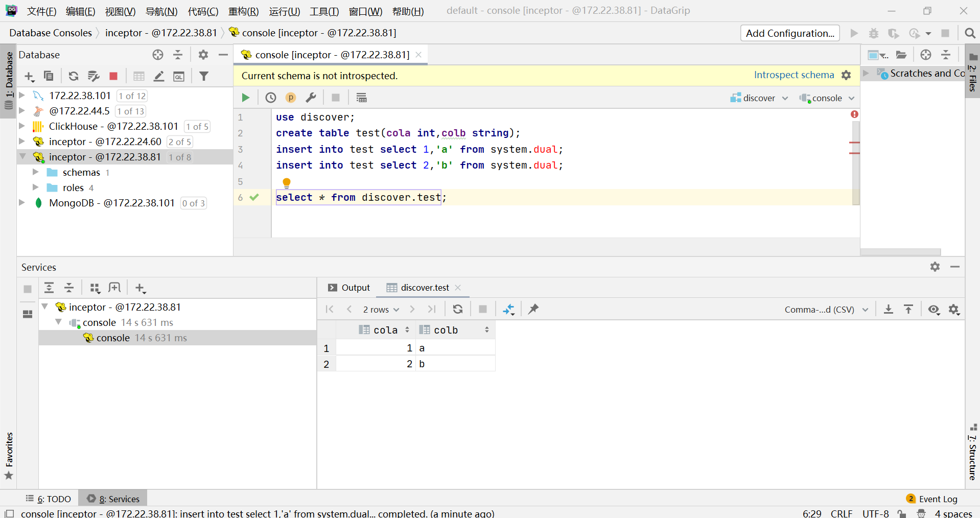Open the 工具(T) menu

point(324,11)
